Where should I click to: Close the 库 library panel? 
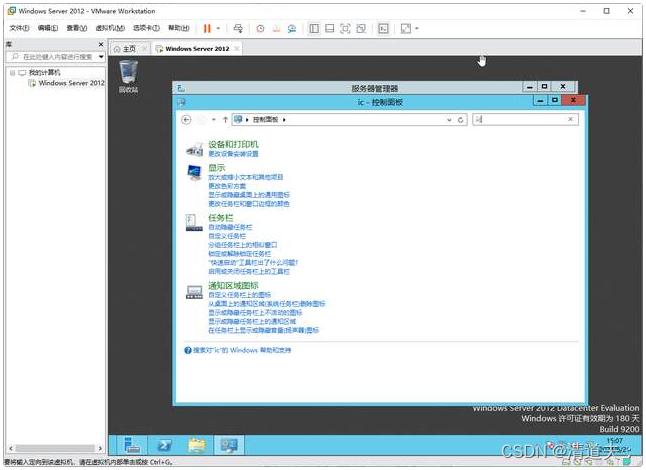tap(101, 44)
